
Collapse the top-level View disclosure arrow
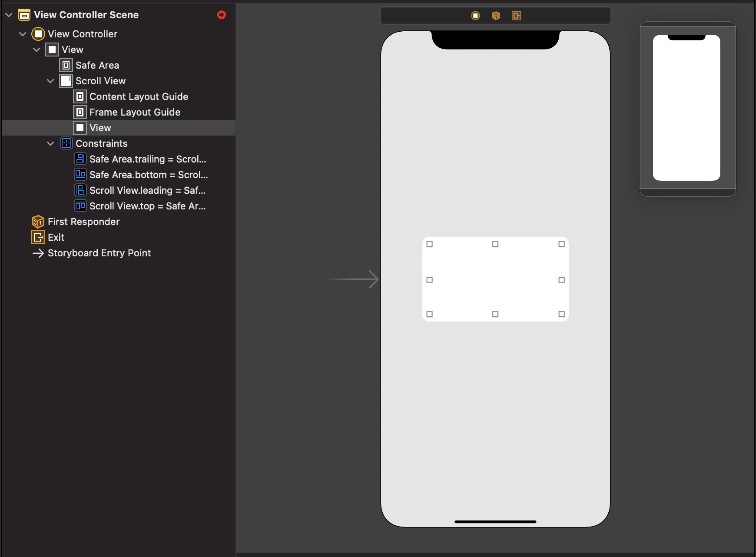point(36,50)
